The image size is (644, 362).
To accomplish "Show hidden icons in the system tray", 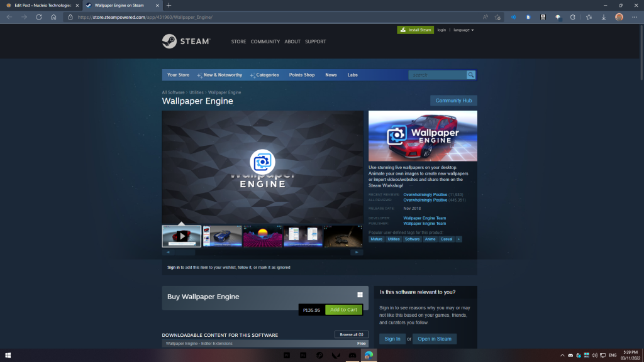I will pos(562,356).
